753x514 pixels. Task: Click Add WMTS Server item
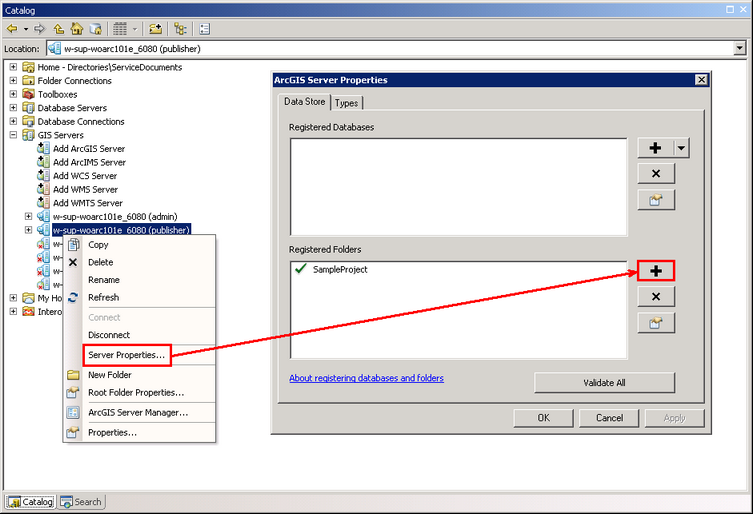(88, 203)
